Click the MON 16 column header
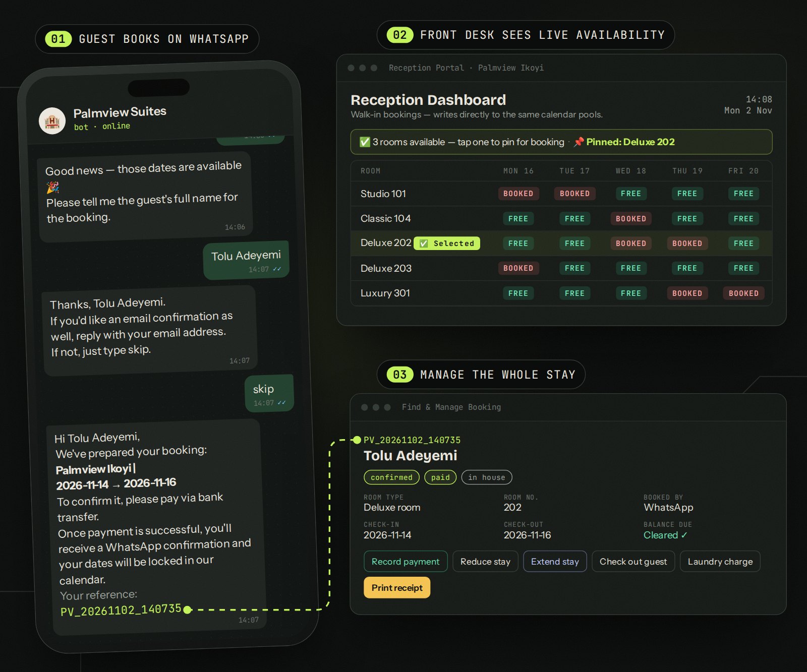The image size is (807, 672). coord(518,171)
